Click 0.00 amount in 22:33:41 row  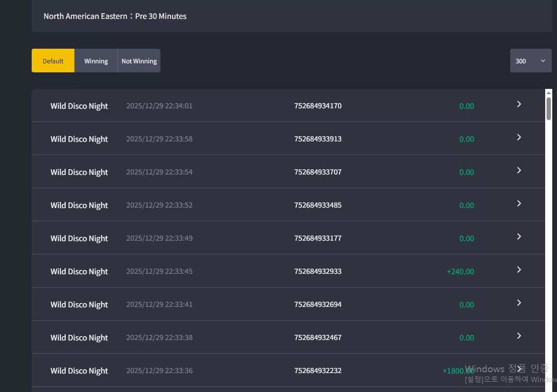[467, 305]
